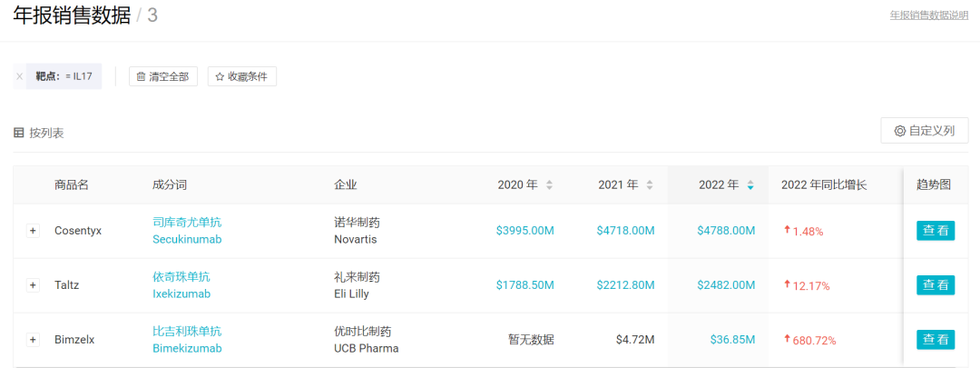Expand the Bimzelx row
The height and width of the screenshot is (368, 980).
coord(34,340)
